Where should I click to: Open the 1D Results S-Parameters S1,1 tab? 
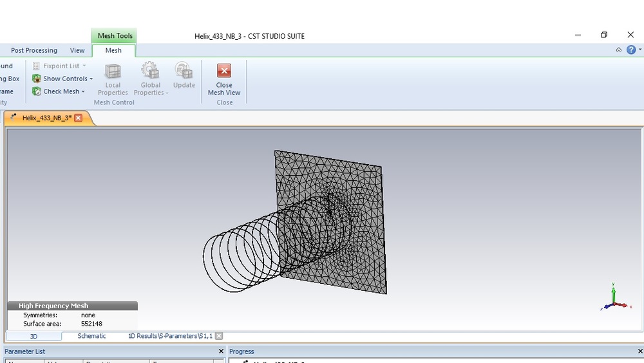171,336
